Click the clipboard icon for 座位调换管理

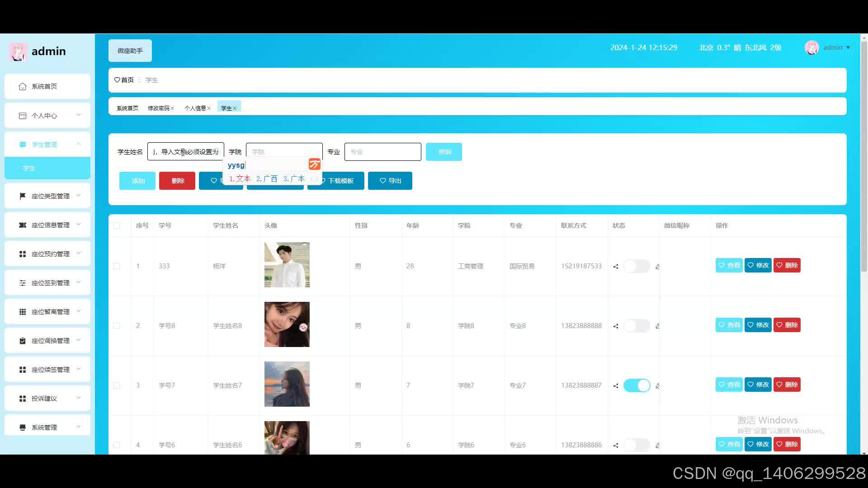pos(23,341)
